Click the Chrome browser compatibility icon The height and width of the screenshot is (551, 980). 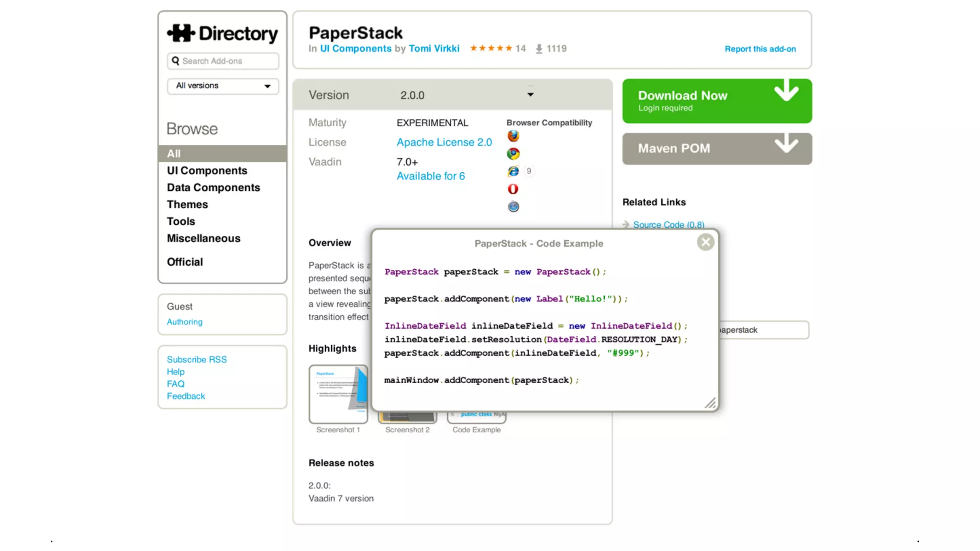coord(513,154)
